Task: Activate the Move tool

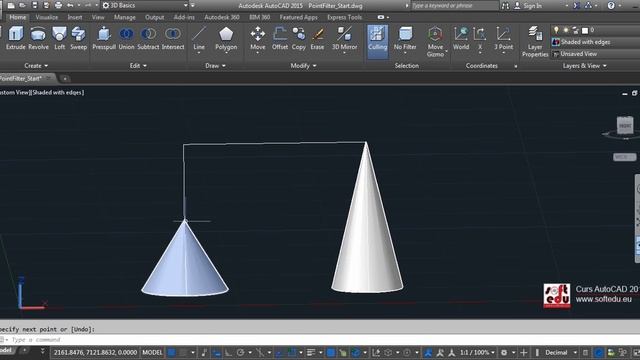Action: (258, 39)
